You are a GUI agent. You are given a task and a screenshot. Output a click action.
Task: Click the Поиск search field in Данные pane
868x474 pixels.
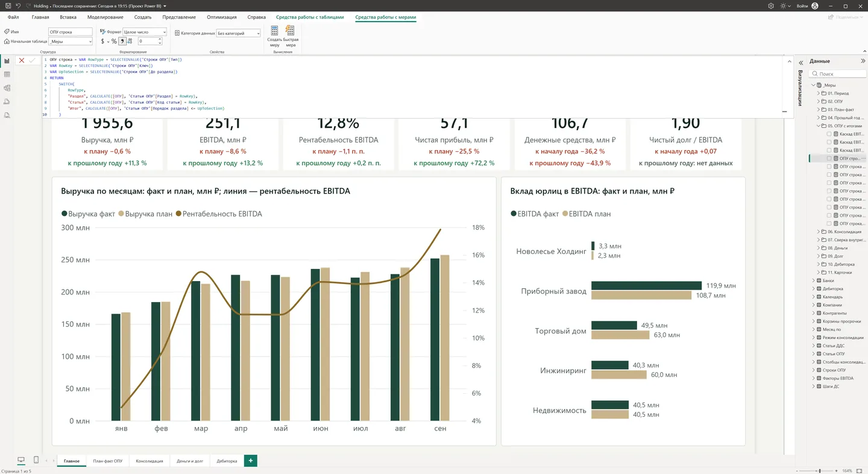pos(837,74)
